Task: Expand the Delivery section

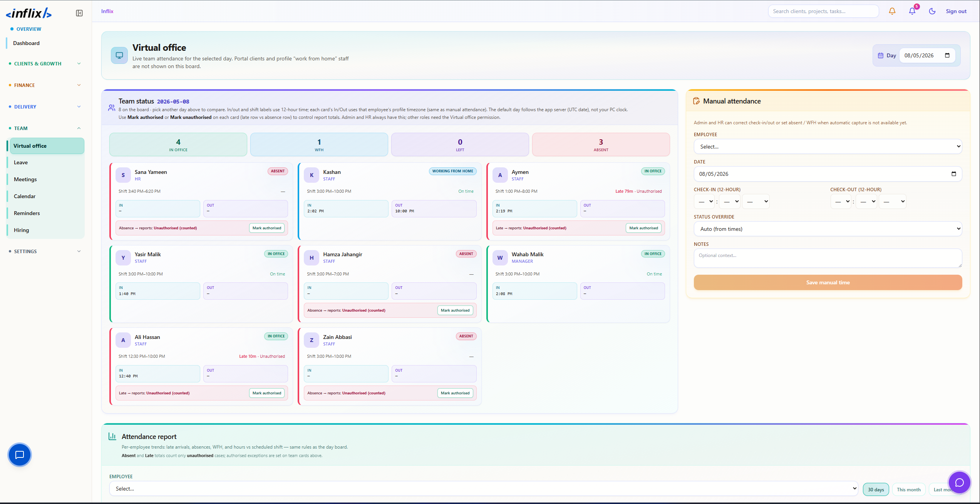Action: [x=45, y=107]
